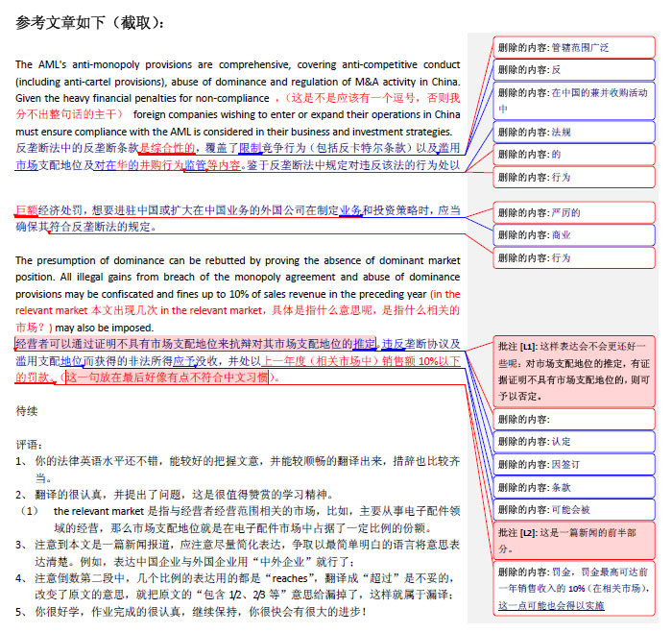
Task: Open the deletion balloon '在中国的兼并收购活动中'
Action: point(574,101)
